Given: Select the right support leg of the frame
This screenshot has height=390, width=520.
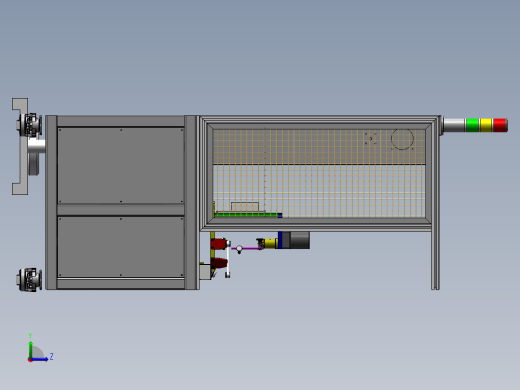Looking at the screenshot, I should 435,260.
